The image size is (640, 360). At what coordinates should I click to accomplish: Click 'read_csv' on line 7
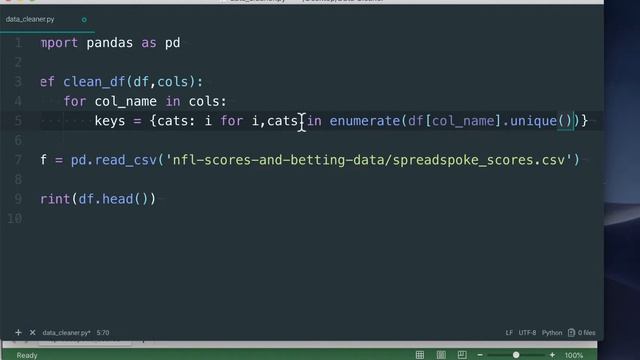pyautogui.click(x=125, y=160)
